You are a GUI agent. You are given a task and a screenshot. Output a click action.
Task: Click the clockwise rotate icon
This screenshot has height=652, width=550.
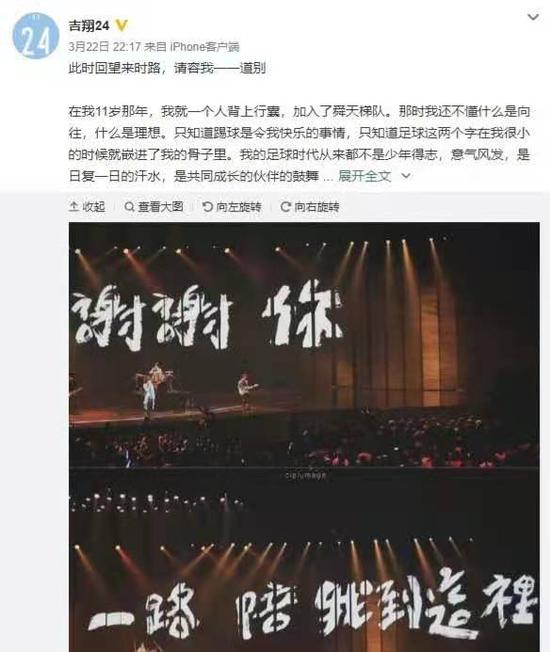click(x=285, y=207)
